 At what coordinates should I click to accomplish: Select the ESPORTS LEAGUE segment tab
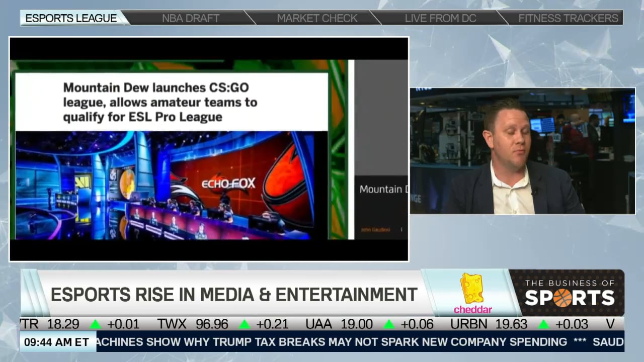click(71, 18)
